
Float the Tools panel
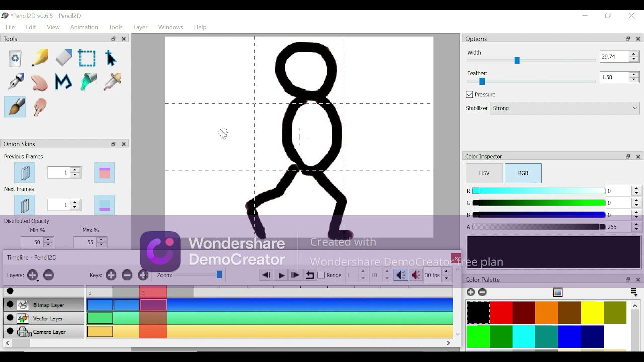tap(114, 39)
